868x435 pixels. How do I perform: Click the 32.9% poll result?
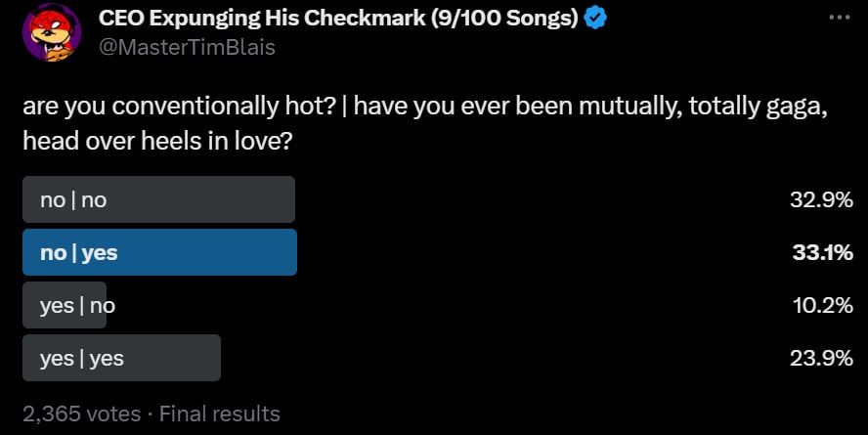tap(822, 200)
